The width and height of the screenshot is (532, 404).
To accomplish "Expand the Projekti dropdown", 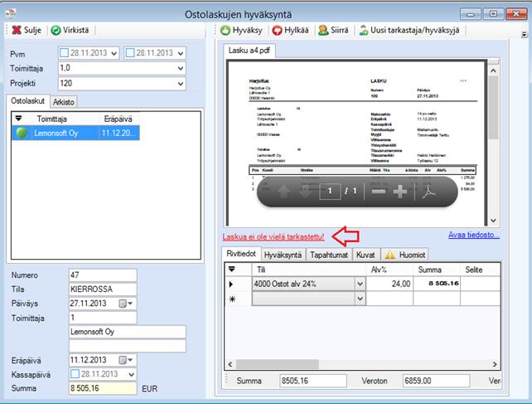I will pyautogui.click(x=180, y=85).
